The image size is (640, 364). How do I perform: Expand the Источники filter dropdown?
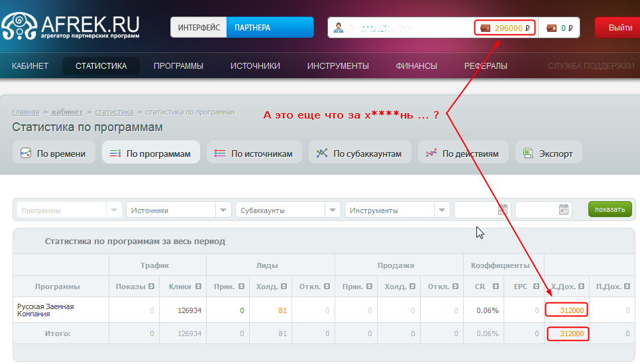(223, 210)
